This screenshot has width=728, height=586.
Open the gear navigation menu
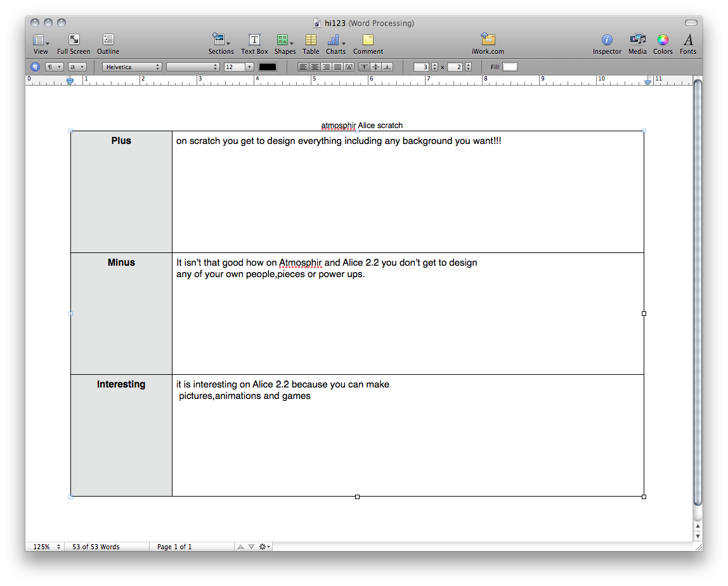click(x=264, y=547)
